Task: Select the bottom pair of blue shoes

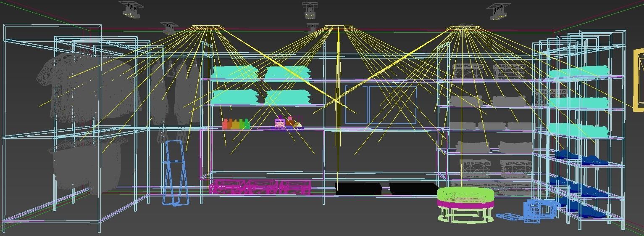Action: pyautogui.click(x=580, y=209)
